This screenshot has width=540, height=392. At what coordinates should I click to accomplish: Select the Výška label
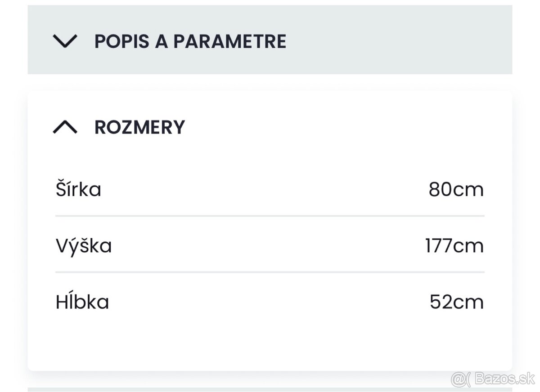tap(84, 246)
